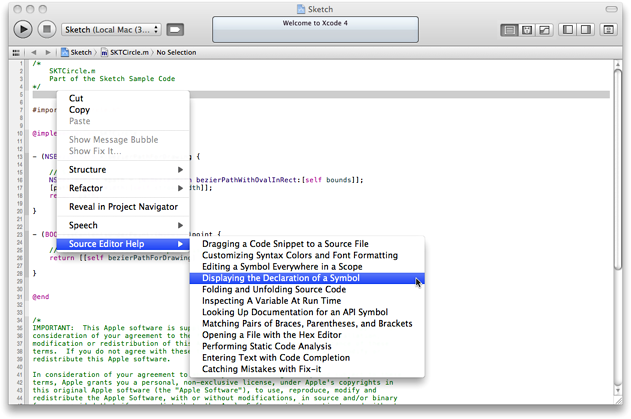This screenshot has width=631, height=419.
Task: Open Folding and Unfolding Source Code topic
Action: (x=307, y=289)
